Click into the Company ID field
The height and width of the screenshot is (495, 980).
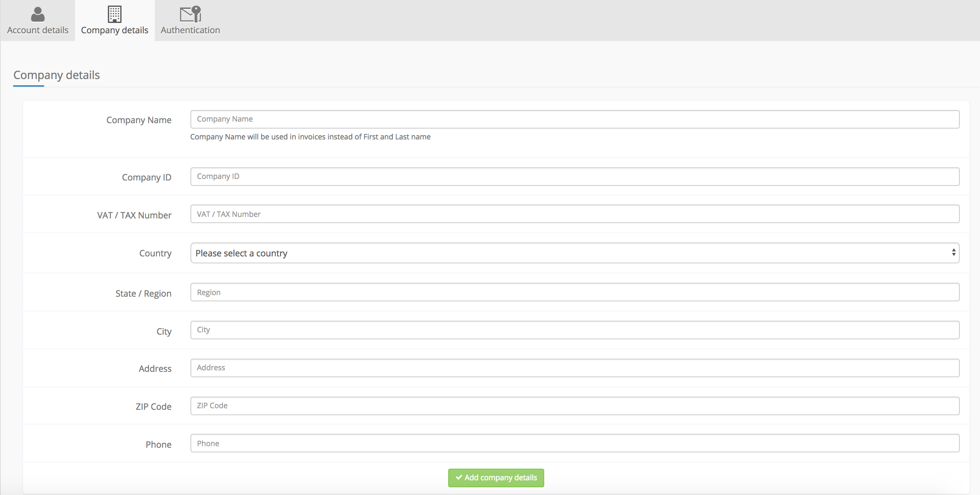[575, 177]
